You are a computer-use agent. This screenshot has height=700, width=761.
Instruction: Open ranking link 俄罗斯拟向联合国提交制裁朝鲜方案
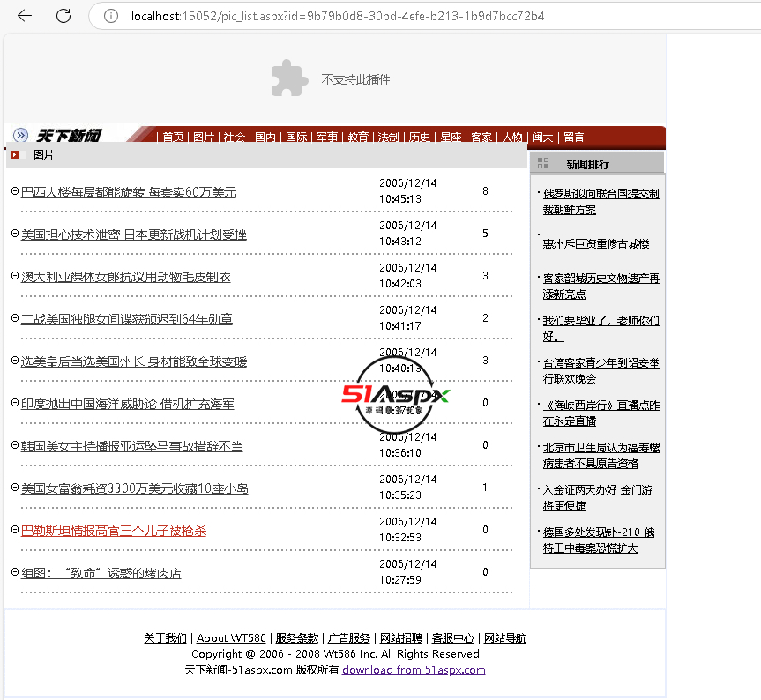(x=601, y=202)
